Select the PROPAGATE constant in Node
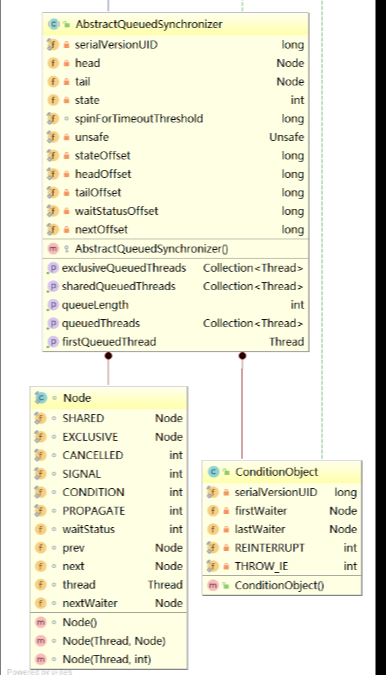 tap(108, 511)
